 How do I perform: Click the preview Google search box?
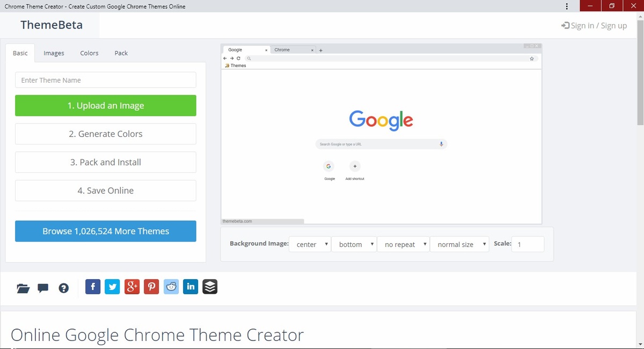381,144
